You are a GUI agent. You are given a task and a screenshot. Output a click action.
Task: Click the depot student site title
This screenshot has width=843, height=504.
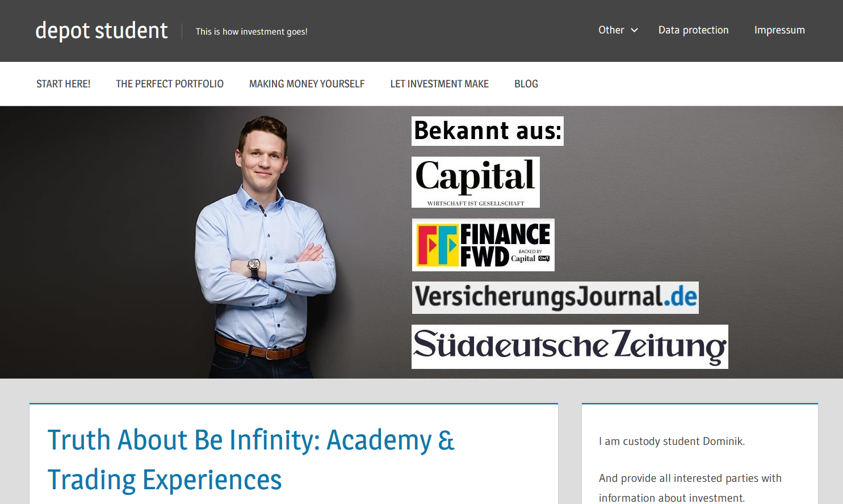pyautogui.click(x=101, y=31)
